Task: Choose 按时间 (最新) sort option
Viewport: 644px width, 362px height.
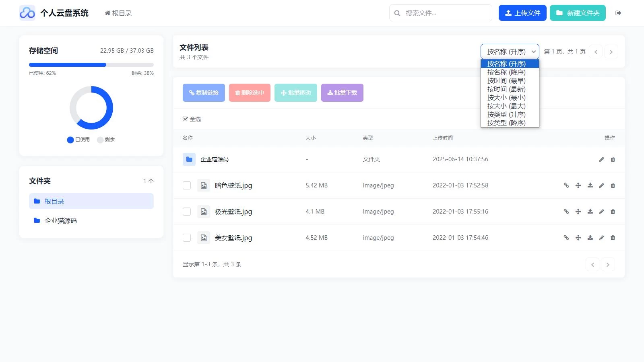Action: click(x=506, y=89)
